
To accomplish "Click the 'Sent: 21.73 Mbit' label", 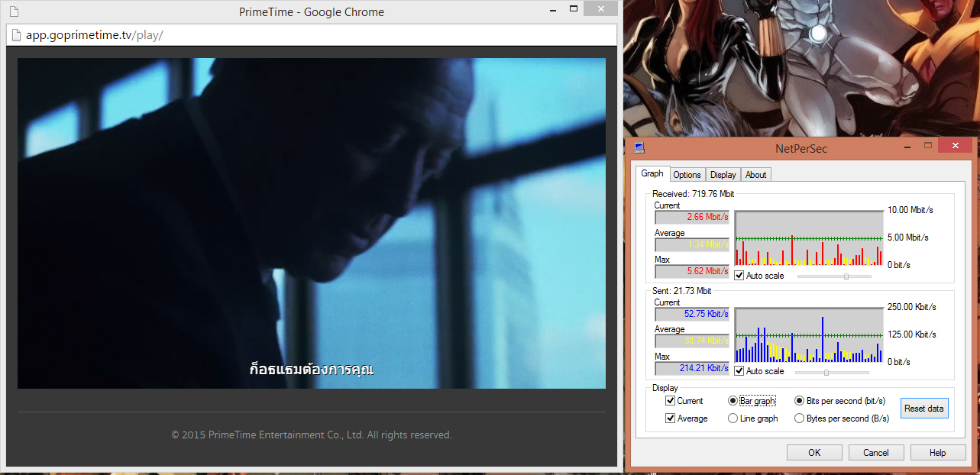I will click(681, 291).
